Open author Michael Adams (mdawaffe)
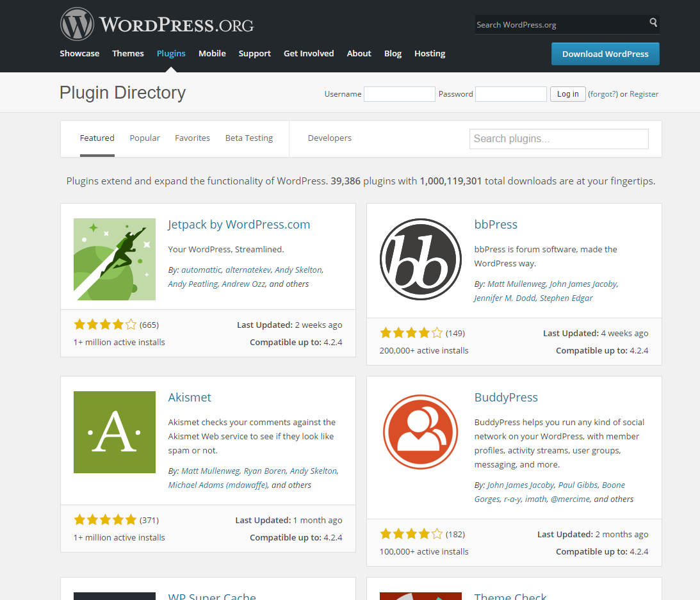 218,485
